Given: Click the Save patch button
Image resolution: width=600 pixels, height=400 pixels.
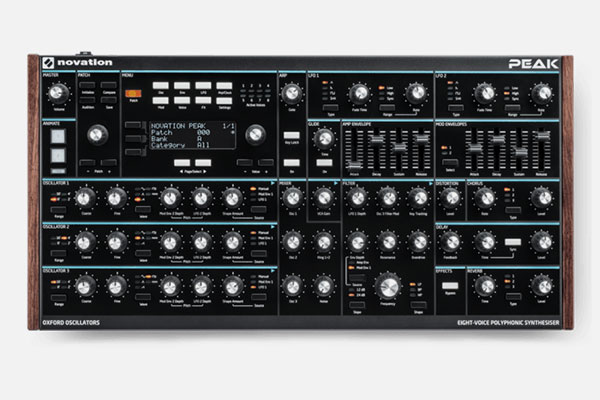Looking at the screenshot, I should 109,100.
